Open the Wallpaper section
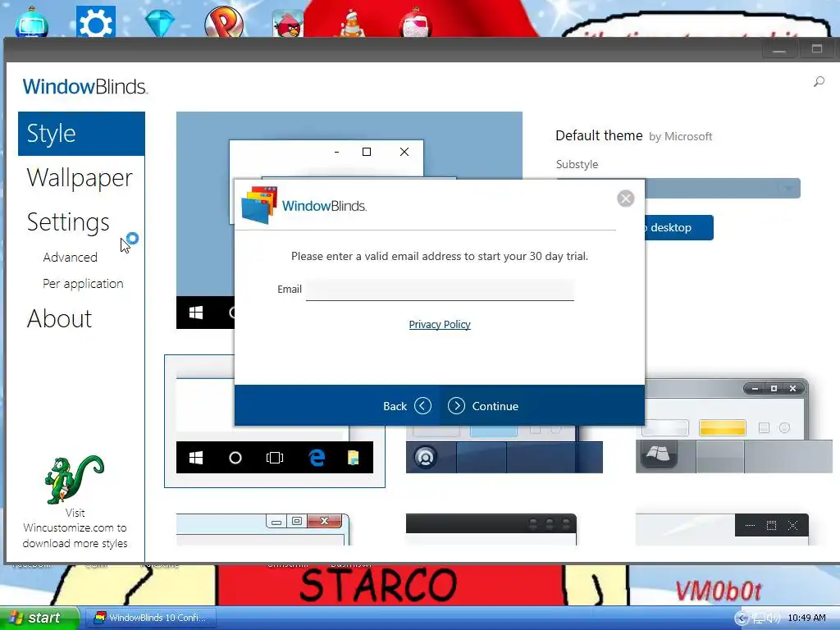The image size is (840, 630). click(x=80, y=178)
